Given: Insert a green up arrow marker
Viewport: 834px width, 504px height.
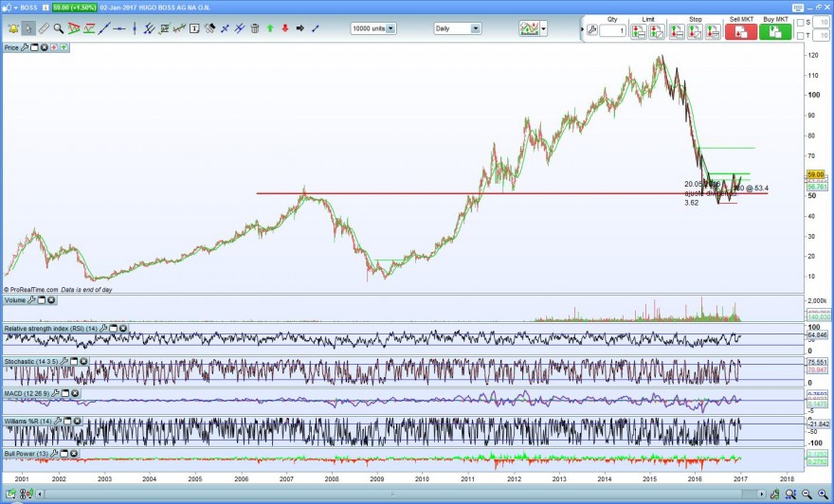Looking at the screenshot, I should (270, 28).
